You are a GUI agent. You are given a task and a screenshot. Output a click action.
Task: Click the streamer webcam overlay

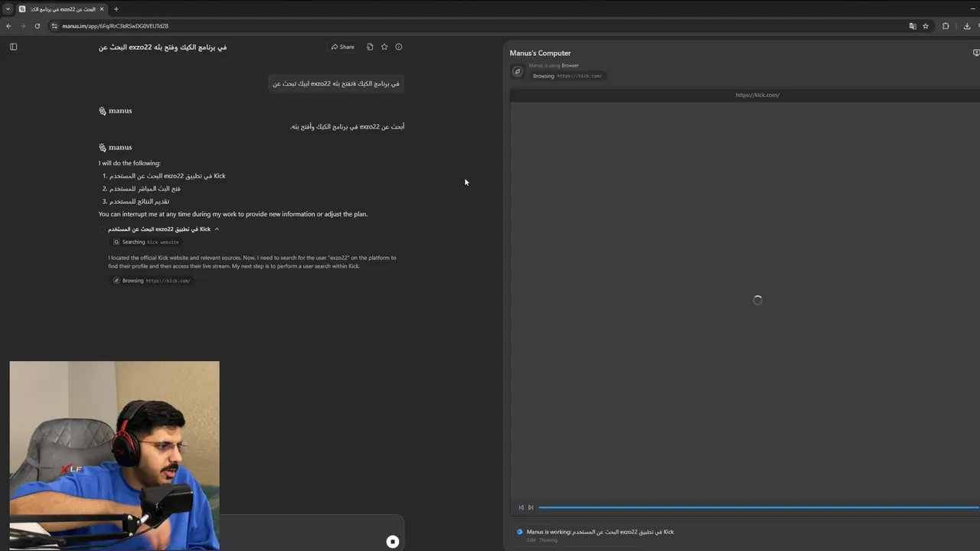(115, 455)
